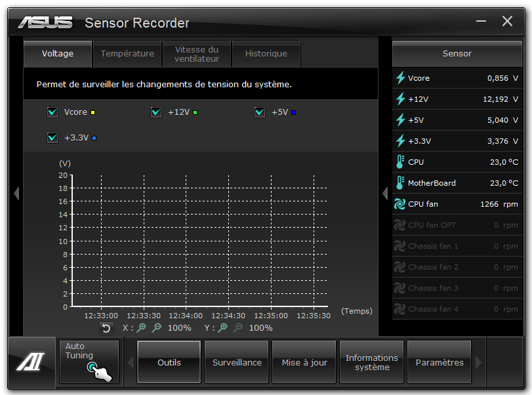Screen dimensions: 532x395
Task: Switch to the Température tab
Action: pos(127,54)
